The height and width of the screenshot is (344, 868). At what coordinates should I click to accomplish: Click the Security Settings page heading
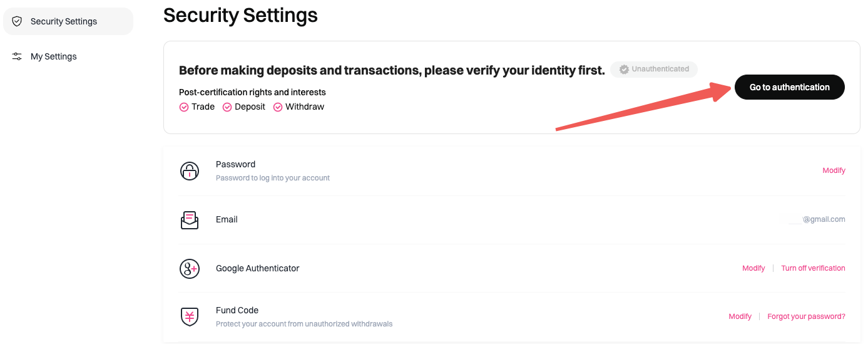pos(240,15)
